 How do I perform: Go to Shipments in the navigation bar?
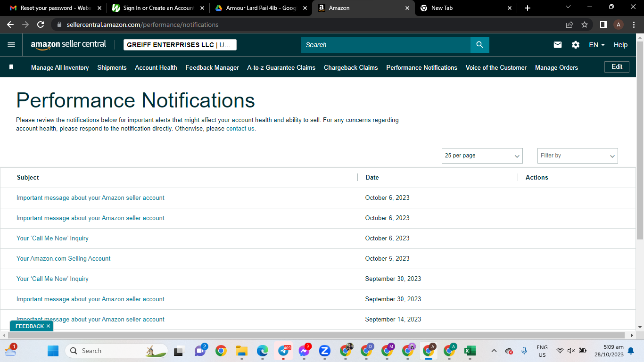click(x=112, y=67)
